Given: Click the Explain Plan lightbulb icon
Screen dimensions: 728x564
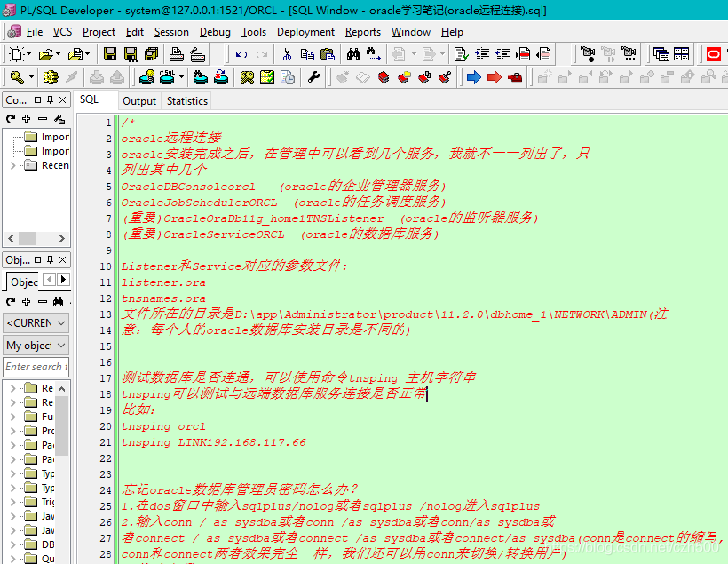Looking at the screenshot, I should click(x=147, y=77).
